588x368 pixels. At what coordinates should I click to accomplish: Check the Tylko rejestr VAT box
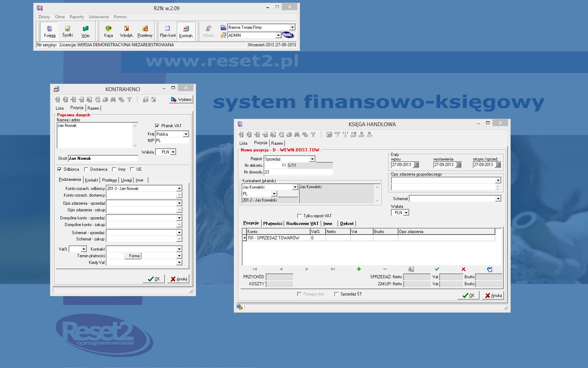point(299,216)
